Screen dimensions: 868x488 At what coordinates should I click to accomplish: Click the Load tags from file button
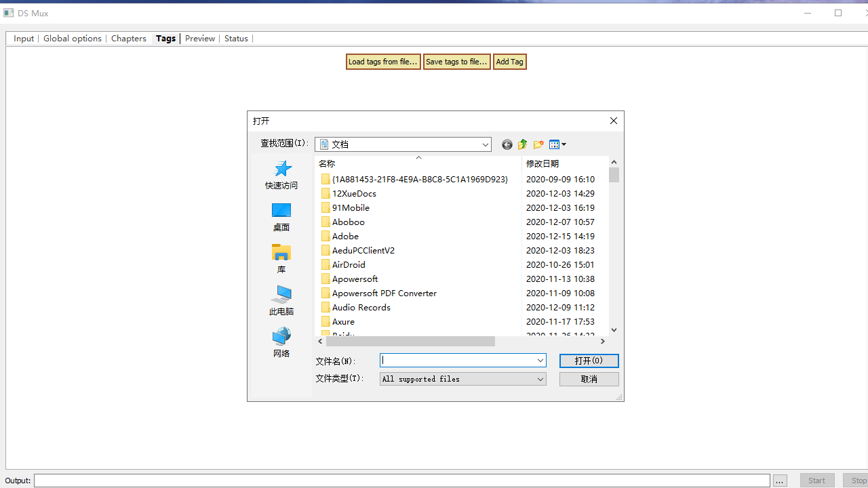click(382, 62)
